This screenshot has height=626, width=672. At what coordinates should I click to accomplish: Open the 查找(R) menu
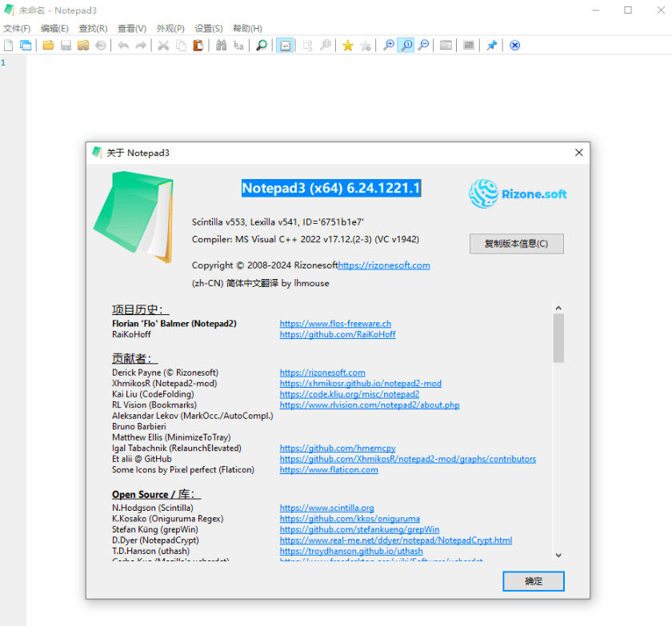93,29
